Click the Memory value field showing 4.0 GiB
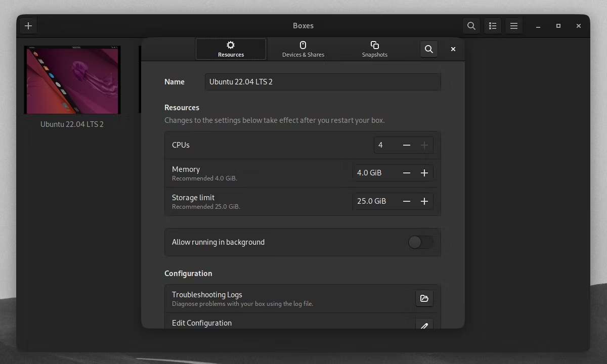The width and height of the screenshot is (607, 364). (375, 173)
